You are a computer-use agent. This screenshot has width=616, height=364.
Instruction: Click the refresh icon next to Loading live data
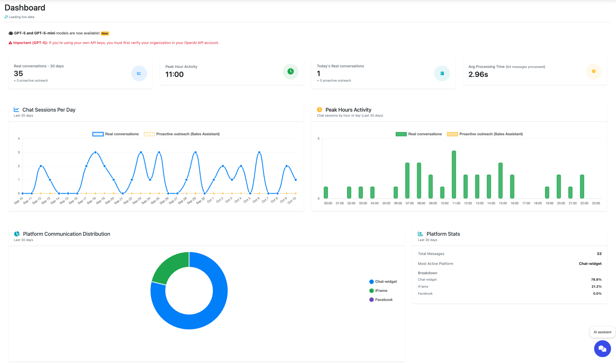pyautogui.click(x=6, y=17)
